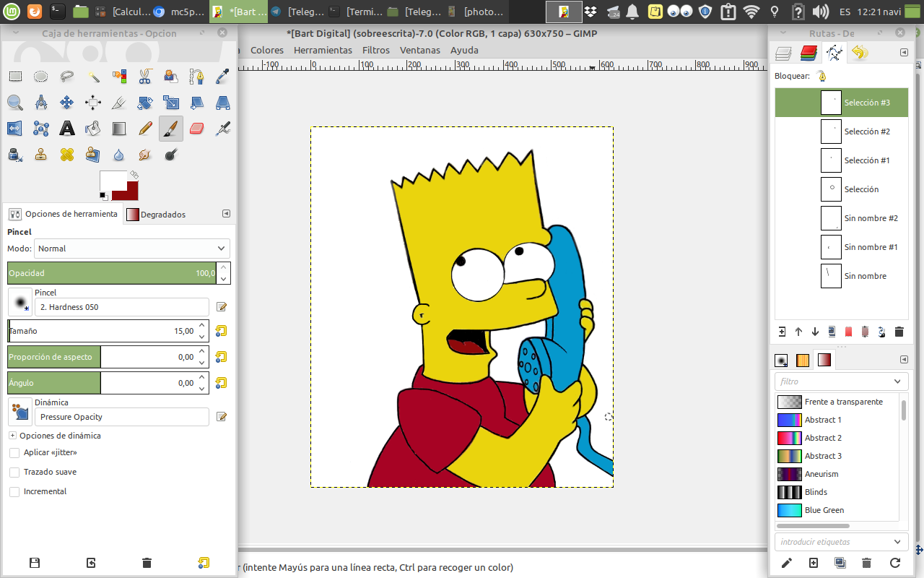Save tool preset at toolbox bottom
This screenshot has height=578, width=924.
tap(34, 563)
